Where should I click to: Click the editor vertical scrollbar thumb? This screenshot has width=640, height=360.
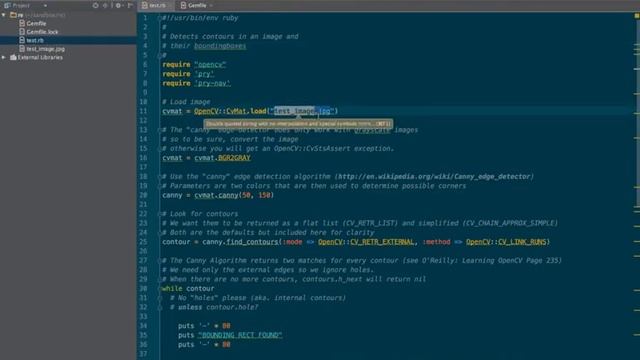[638, 114]
